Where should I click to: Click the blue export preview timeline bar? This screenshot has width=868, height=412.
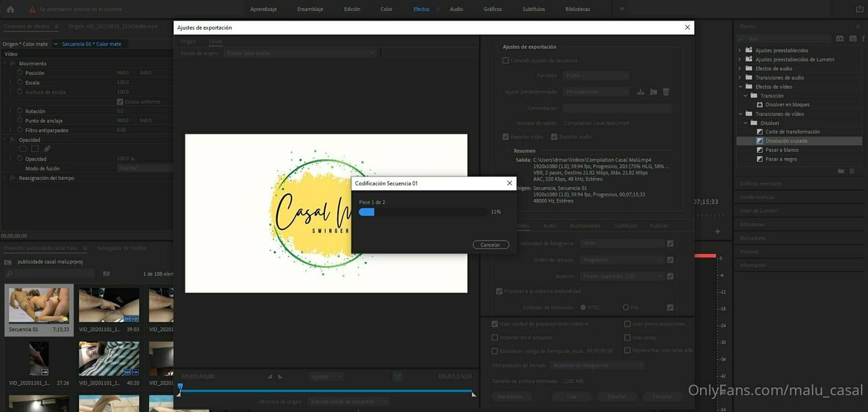326,391
